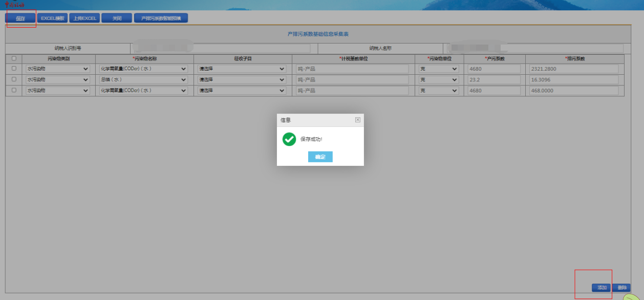The height and width of the screenshot is (300, 644).
Task: Click the 删除 button at bottom right
Action: pyautogui.click(x=621, y=288)
